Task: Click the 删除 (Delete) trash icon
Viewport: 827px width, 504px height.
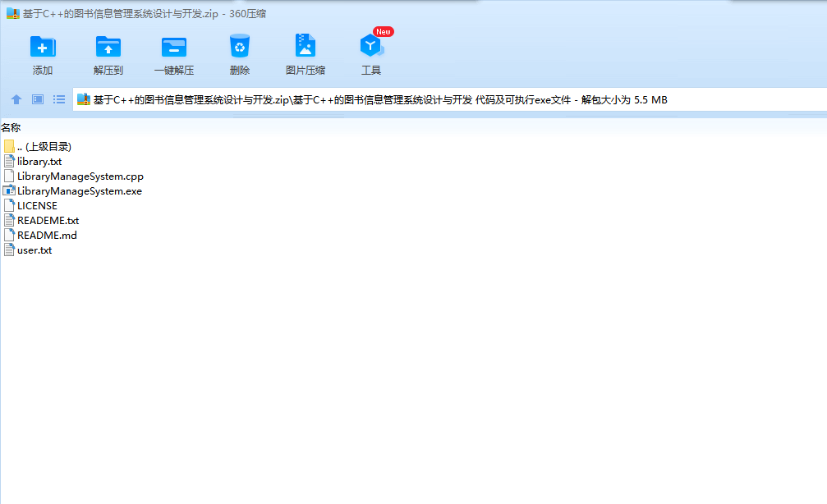Action: (x=240, y=47)
